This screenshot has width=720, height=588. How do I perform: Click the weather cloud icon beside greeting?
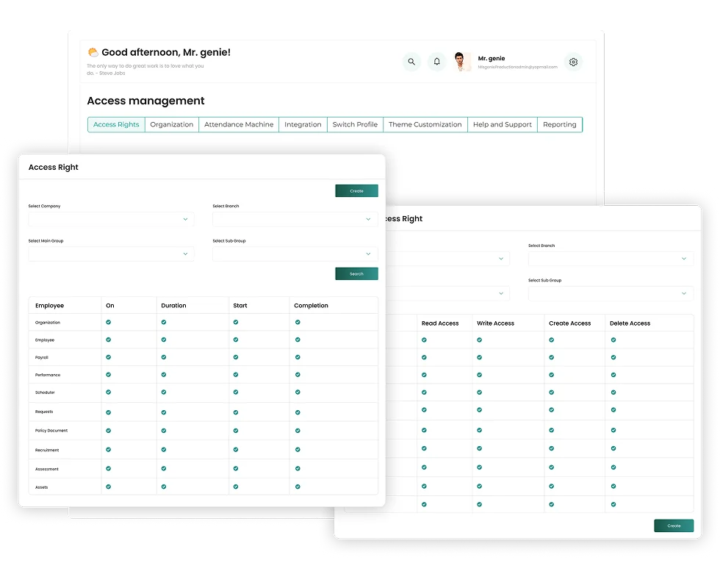93,52
